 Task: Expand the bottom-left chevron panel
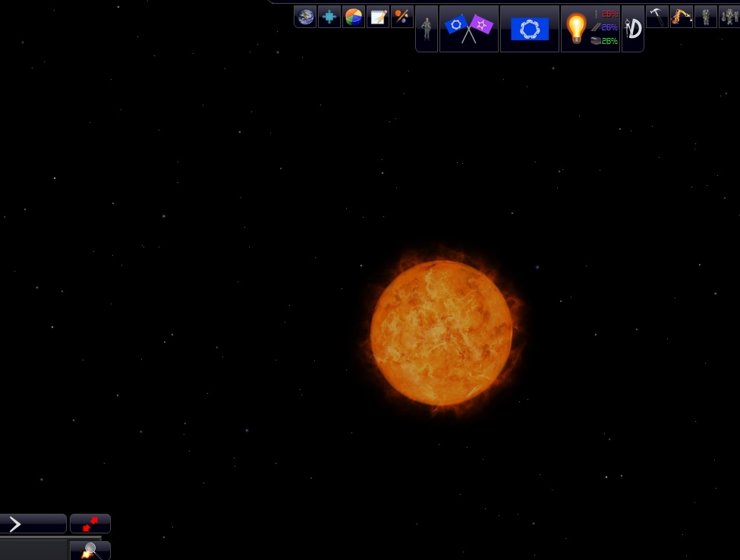(14, 524)
